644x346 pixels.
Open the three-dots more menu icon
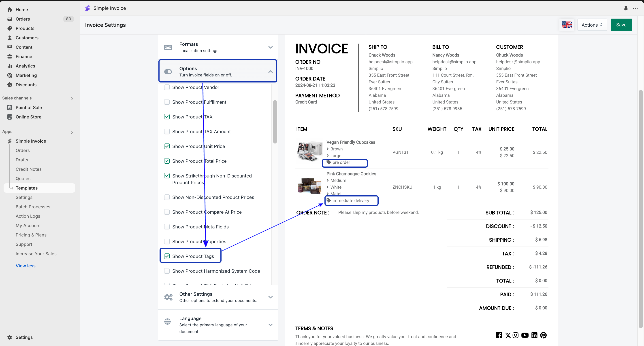(635, 8)
